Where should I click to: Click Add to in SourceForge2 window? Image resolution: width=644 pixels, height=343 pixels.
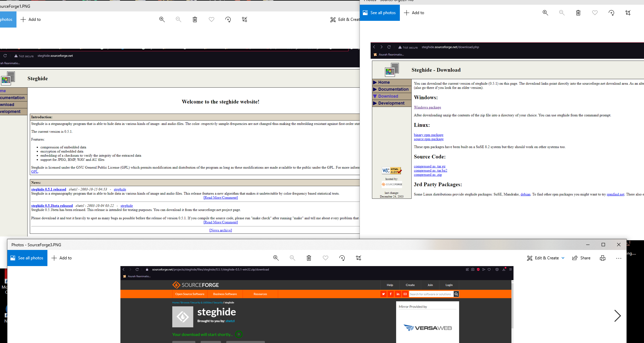click(414, 13)
